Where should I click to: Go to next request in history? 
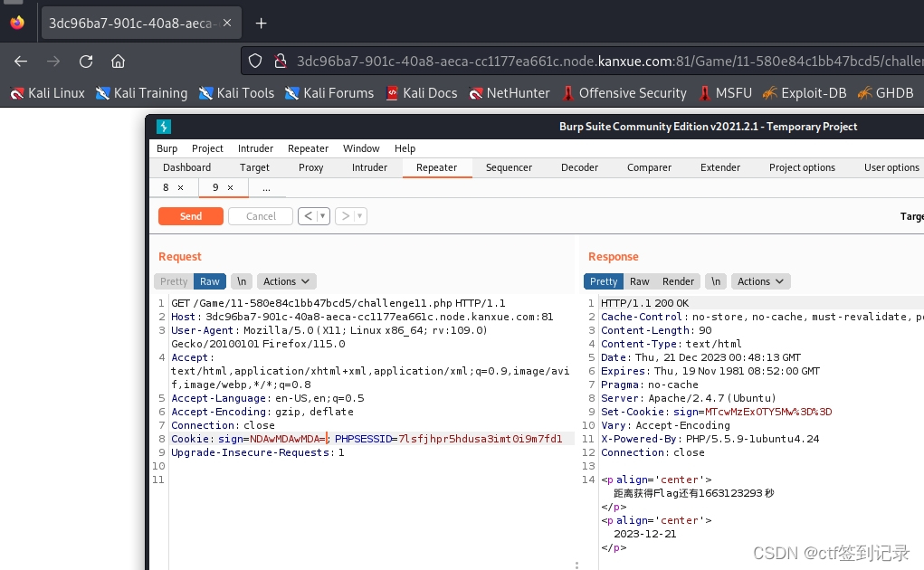[x=346, y=216]
